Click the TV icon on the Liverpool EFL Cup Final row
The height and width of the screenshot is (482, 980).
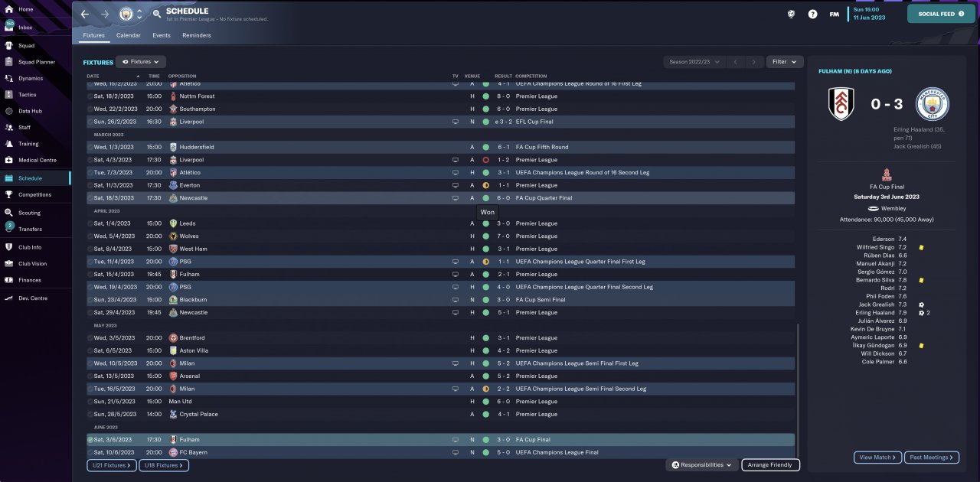coord(456,122)
